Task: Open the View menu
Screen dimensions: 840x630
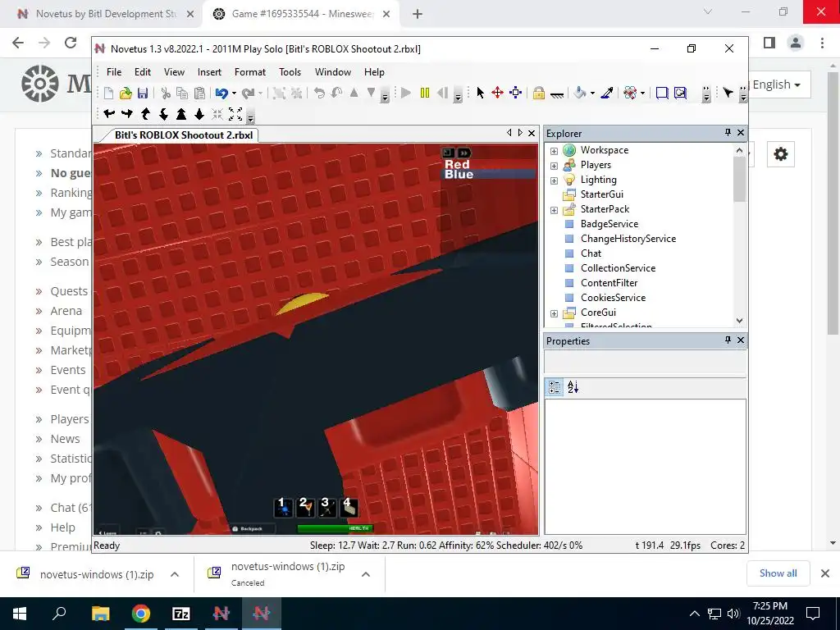Action: pos(174,72)
